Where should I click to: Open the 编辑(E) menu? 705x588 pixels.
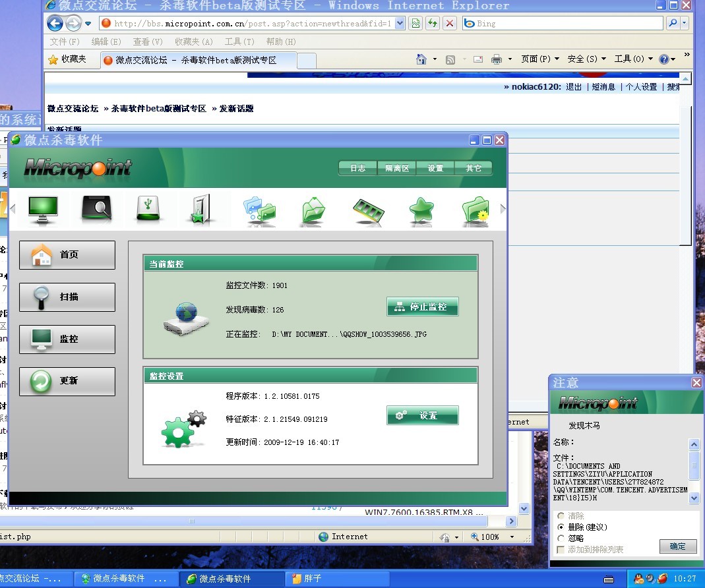coord(106,42)
